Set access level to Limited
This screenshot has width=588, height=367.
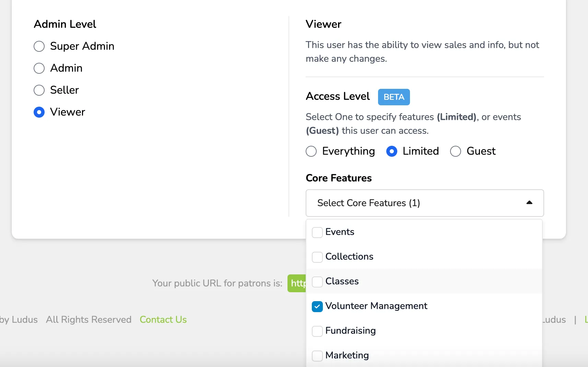392,151
